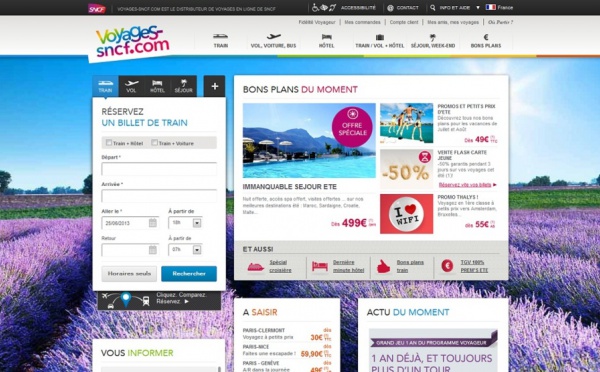Open the Fidélité Voyageur link
This screenshot has height=372, width=600.
coord(317,22)
